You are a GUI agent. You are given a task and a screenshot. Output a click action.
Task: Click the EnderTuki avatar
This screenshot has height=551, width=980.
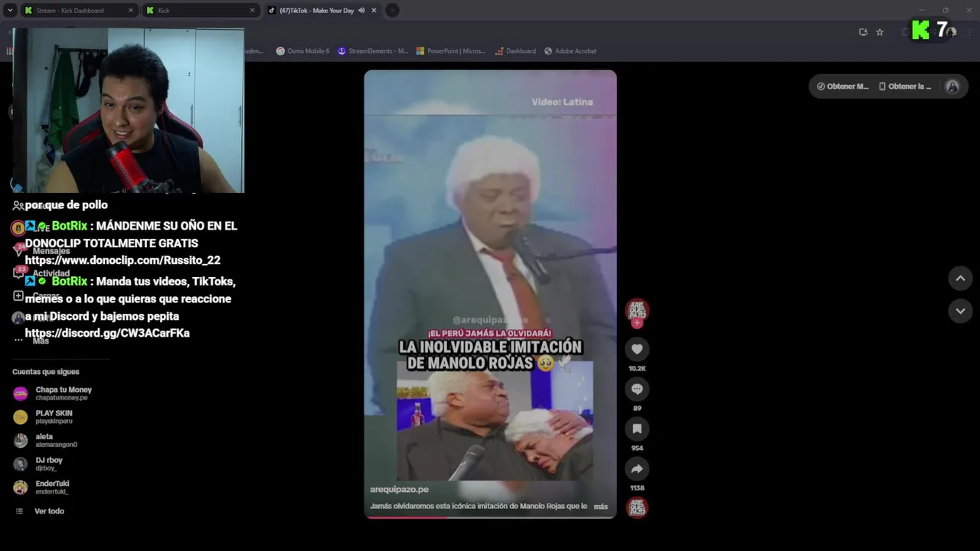click(21, 487)
